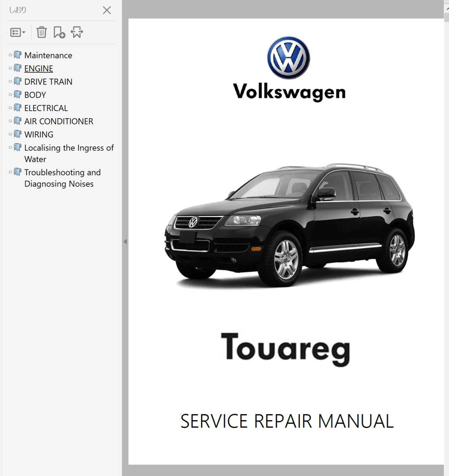This screenshot has height=476, width=449.
Task: Open the WIRING bookmark
Action: tap(39, 134)
